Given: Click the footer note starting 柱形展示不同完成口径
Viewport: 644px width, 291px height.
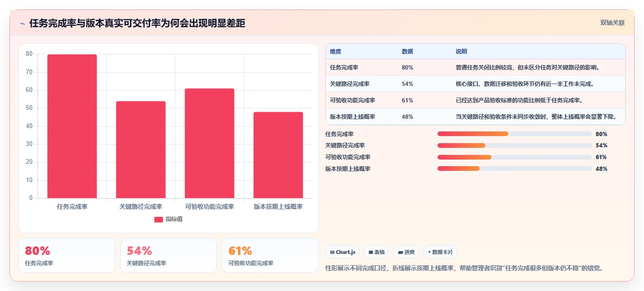Looking at the screenshot, I should tap(464, 268).
